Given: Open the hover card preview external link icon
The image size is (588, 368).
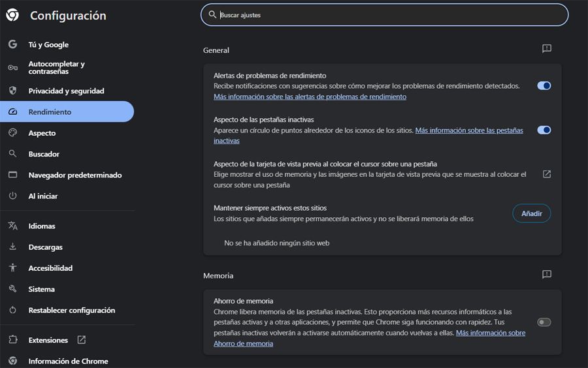Looking at the screenshot, I should (x=547, y=174).
